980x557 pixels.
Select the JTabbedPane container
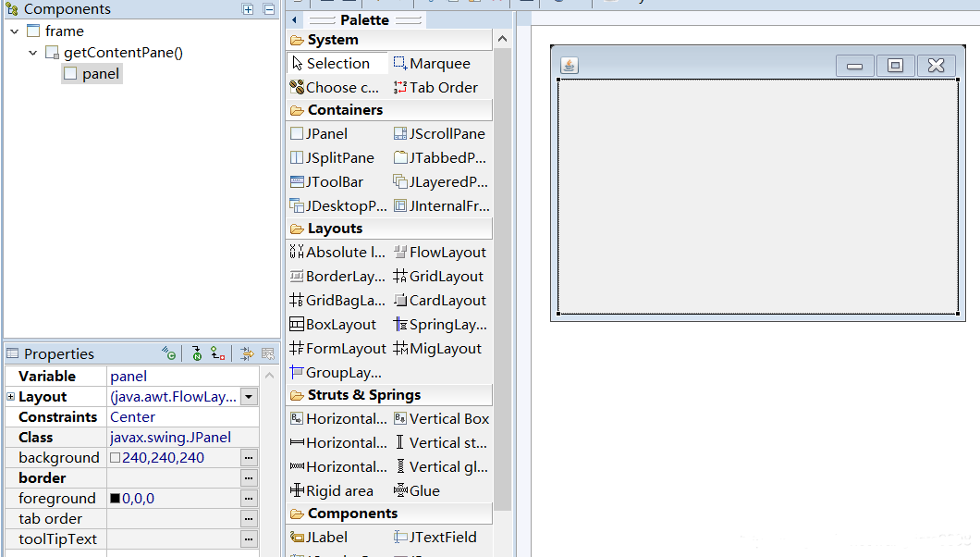point(440,158)
